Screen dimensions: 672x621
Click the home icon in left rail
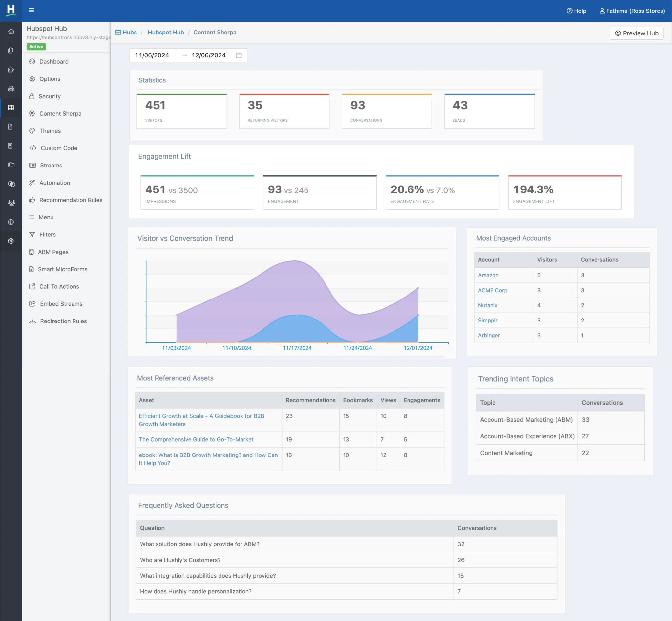11,31
